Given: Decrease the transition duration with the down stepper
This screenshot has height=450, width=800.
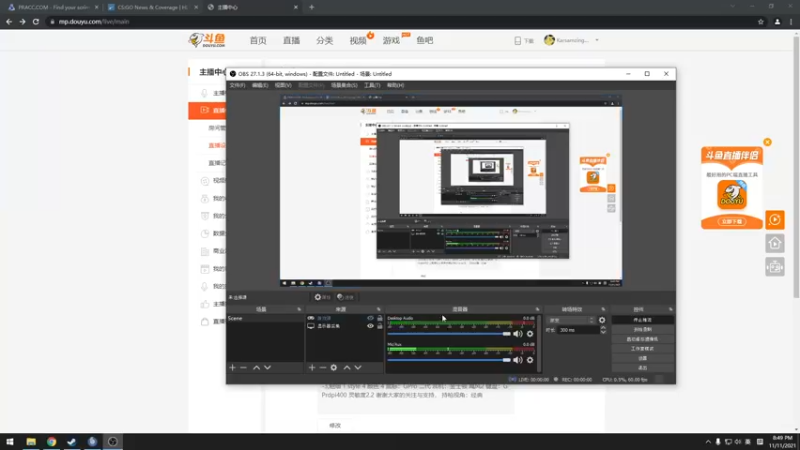Looking at the screenshot, I should 603,332.
